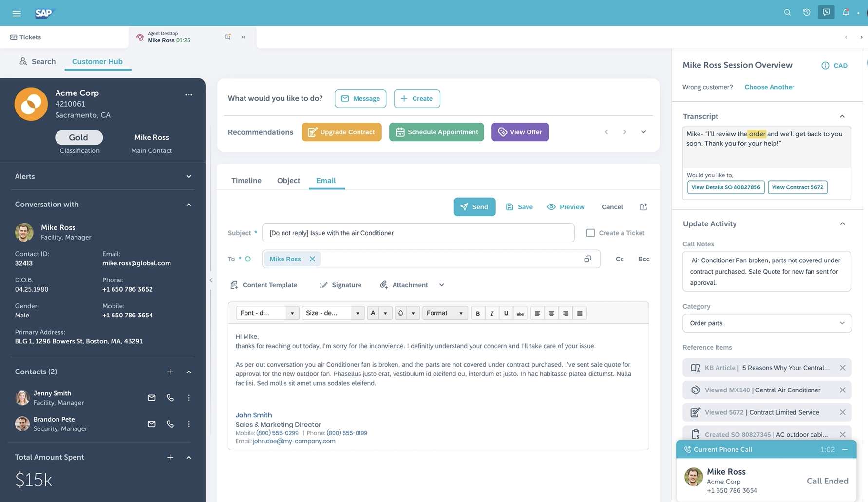The image size is (868, 502).
Task: Start a call to Brandon Pete via phone icon
Action: click(x=170, y=424)
